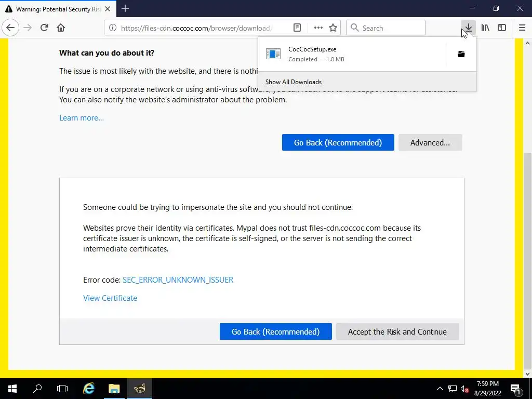Open the View Certificate link
This screenshot has height=399, width=532.
point(110,298)
